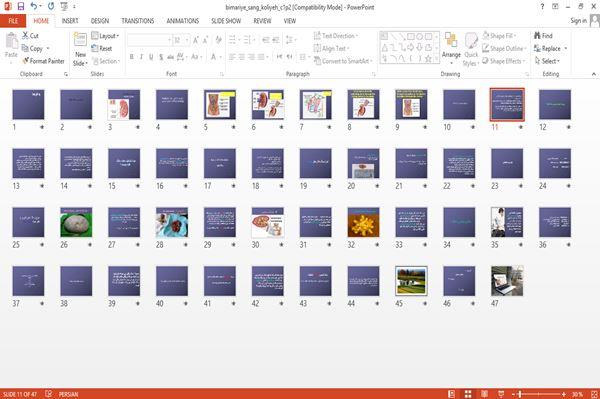Click the zoom percentage 30% label
This screenshot has width=600, height=399.
578,394
